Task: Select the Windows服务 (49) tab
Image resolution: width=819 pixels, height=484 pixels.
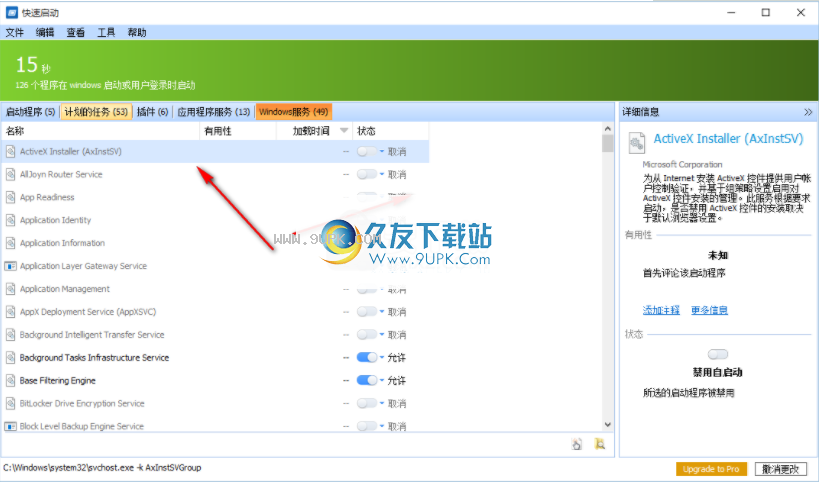Action: 294,112
